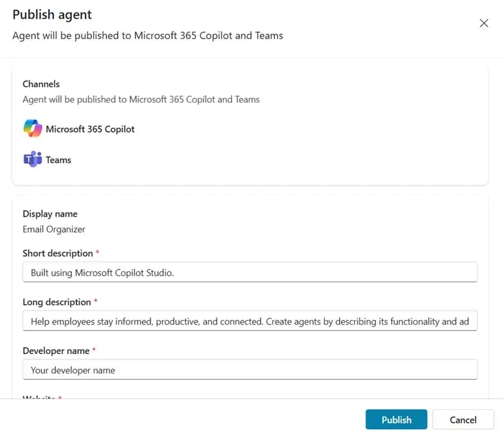Click the 'Display name' label

coord(50,214)
